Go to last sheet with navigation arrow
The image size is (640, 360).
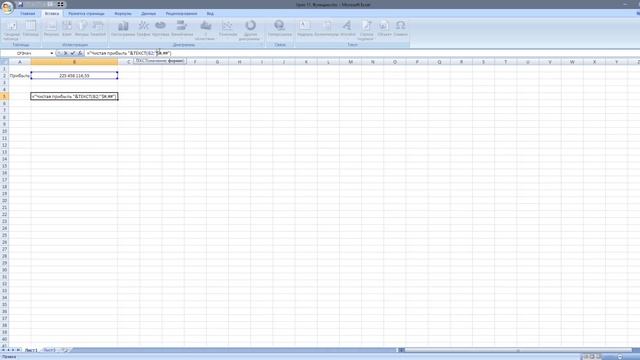(x=18, y=350)
